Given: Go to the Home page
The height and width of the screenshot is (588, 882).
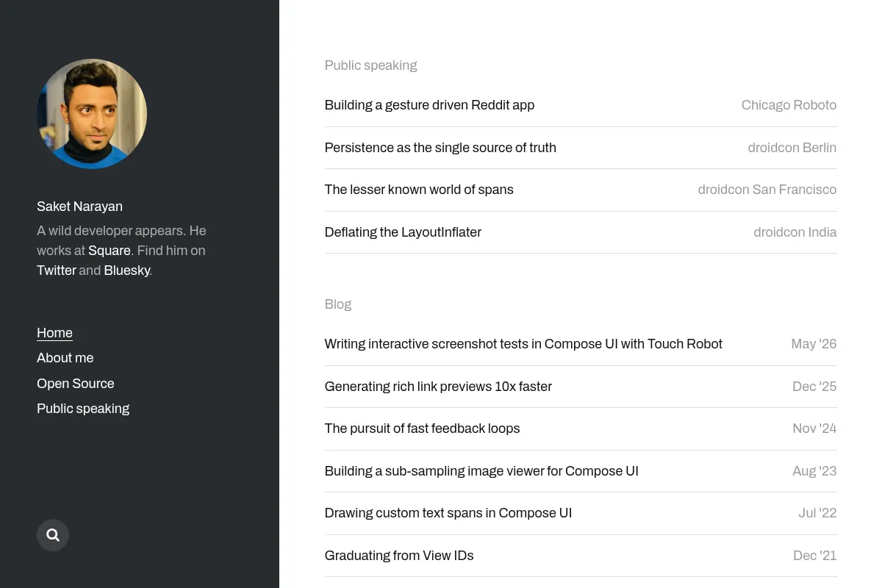Looking at the screenshot, I should [x=54, y=333].
